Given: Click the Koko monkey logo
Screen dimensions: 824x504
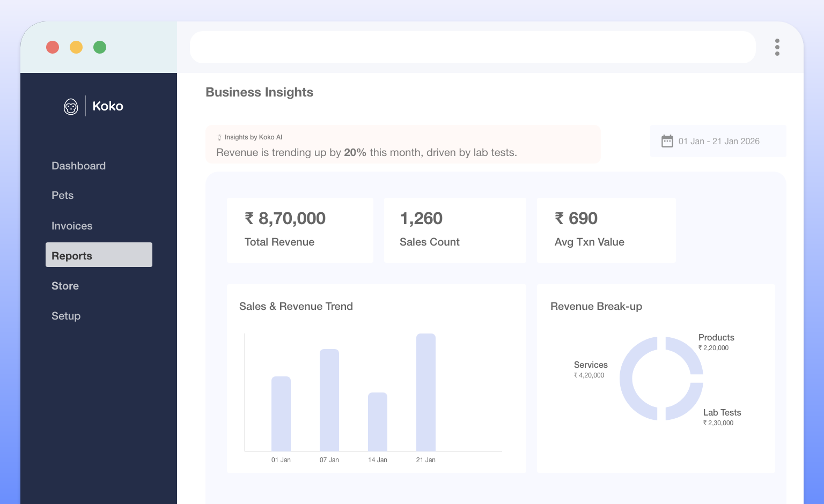Looking at the screenshot, I should pos(71,106).
